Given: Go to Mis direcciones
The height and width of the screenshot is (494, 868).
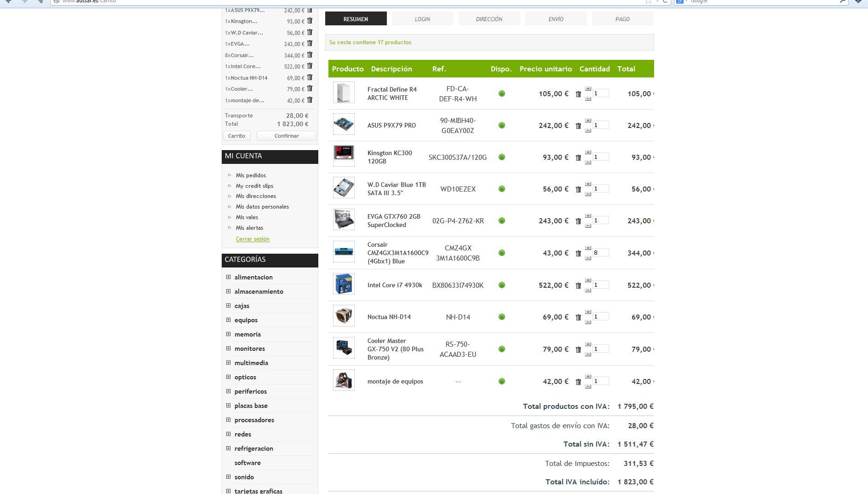Looking at the screenshot, I should (256, 196).
